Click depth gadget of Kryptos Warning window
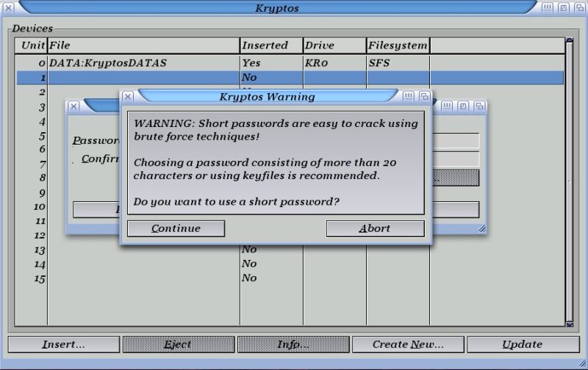The image size is (588, 370). pos(424,97)
